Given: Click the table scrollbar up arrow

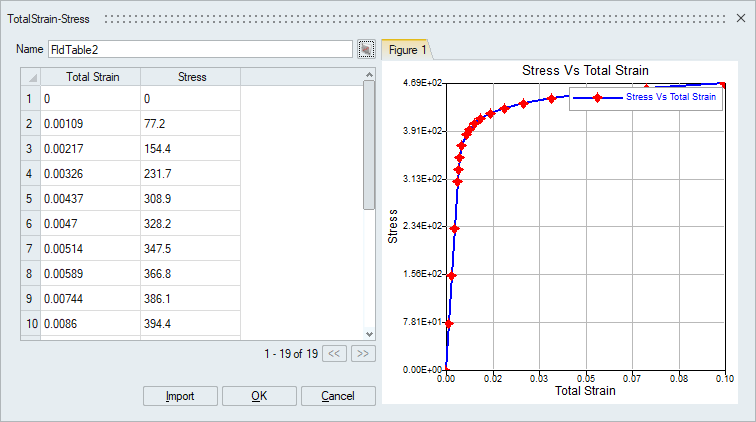Looking at the screenshot, I should click(x=369, y=76).
